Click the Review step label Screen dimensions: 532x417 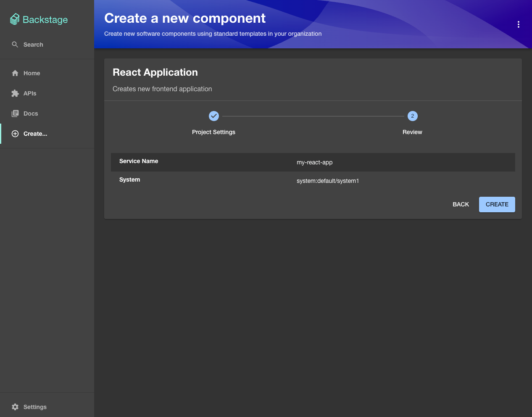pyautogui.click(x=412, y=132)
